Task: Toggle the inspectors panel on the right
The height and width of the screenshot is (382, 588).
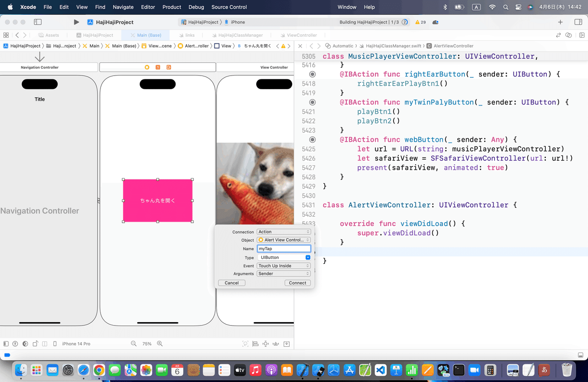Action: point(578,22)
